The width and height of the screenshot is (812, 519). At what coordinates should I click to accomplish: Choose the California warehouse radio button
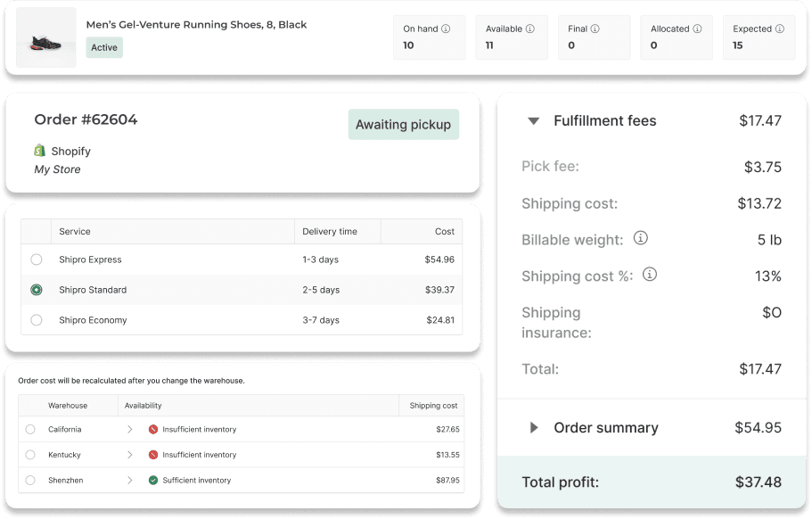pyautogui.click(x=30, y=430)
